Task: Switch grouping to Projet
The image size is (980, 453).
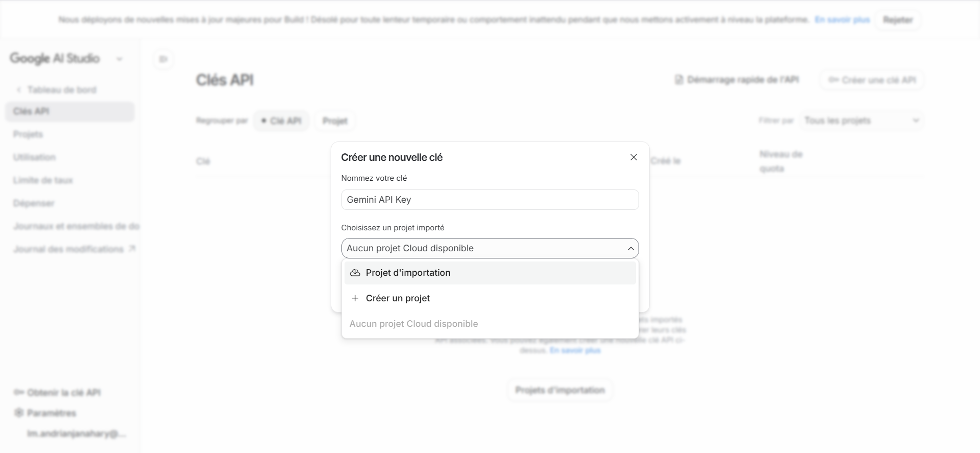Action: coord(335,121)
